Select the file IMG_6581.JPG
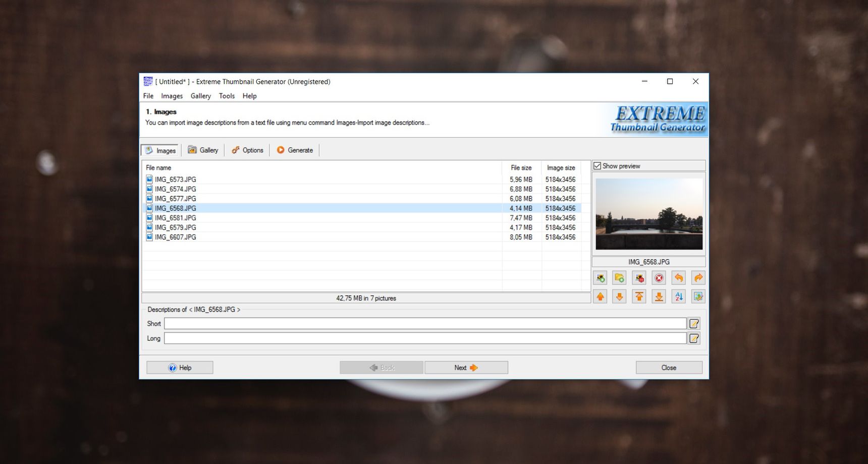The image size is (868, 464). 176,218
